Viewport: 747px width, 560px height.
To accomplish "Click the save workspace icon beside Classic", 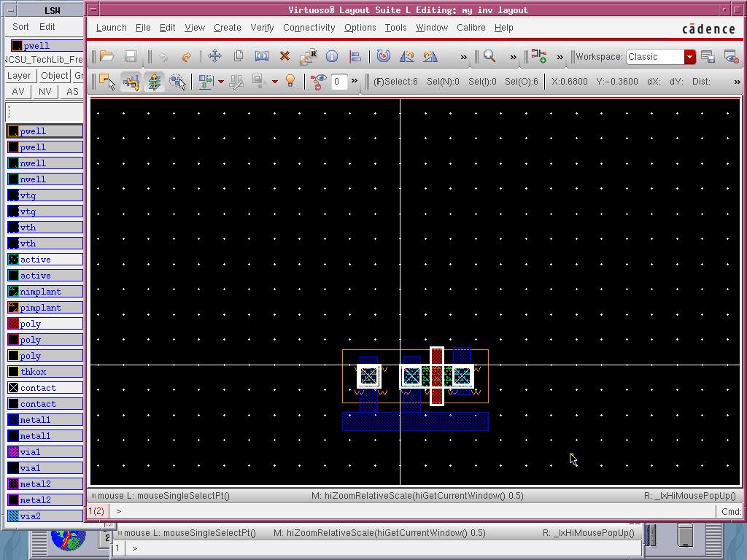I will pyautogui.click(x=708, y=57).
